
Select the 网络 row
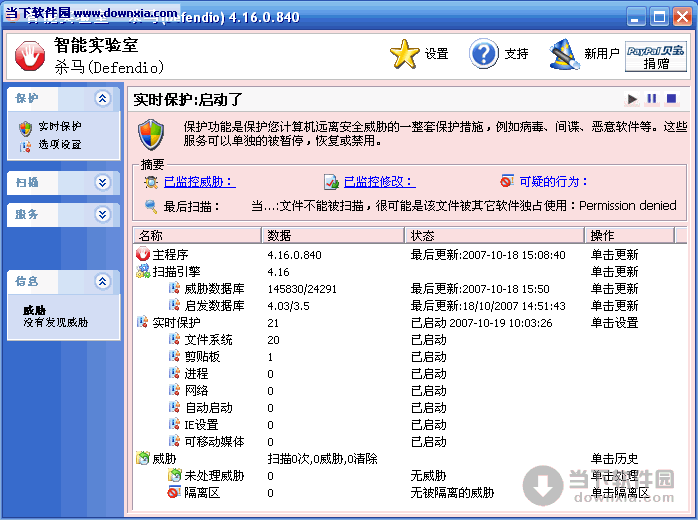(410, 391)
